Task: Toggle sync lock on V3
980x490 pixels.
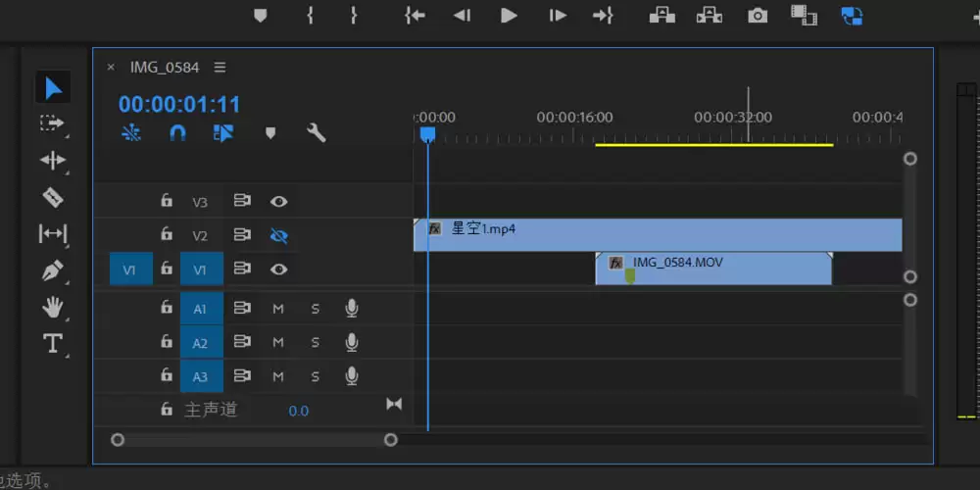Action: tap(242, 201)
